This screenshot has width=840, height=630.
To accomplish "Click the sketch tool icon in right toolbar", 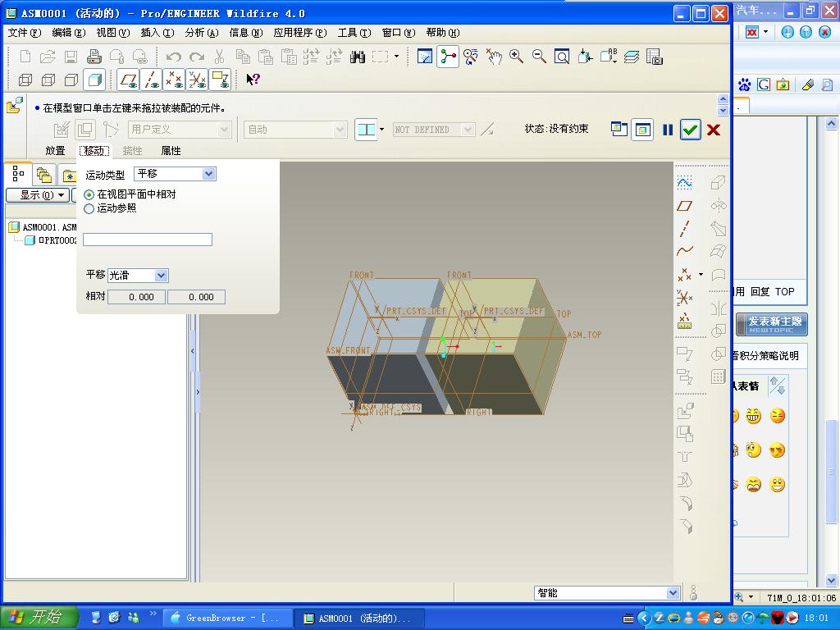I will [685, 183].
